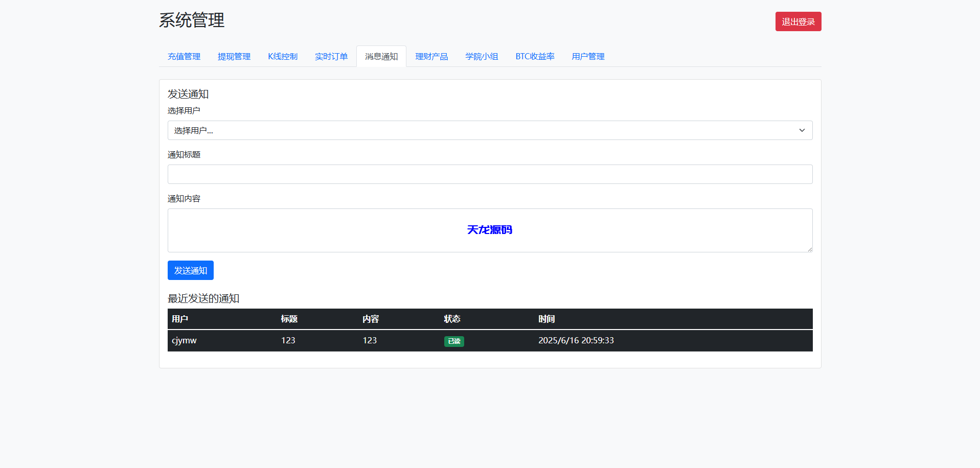Click the 通知内容 textarea resize handle
The width and height of the screenshot is (980, 468).
[809, 249]
